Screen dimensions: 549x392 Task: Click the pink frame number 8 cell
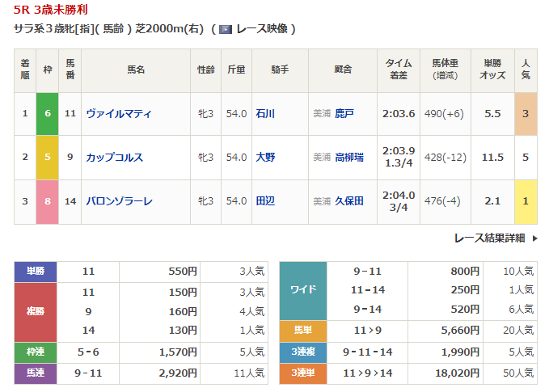point(48,201)
